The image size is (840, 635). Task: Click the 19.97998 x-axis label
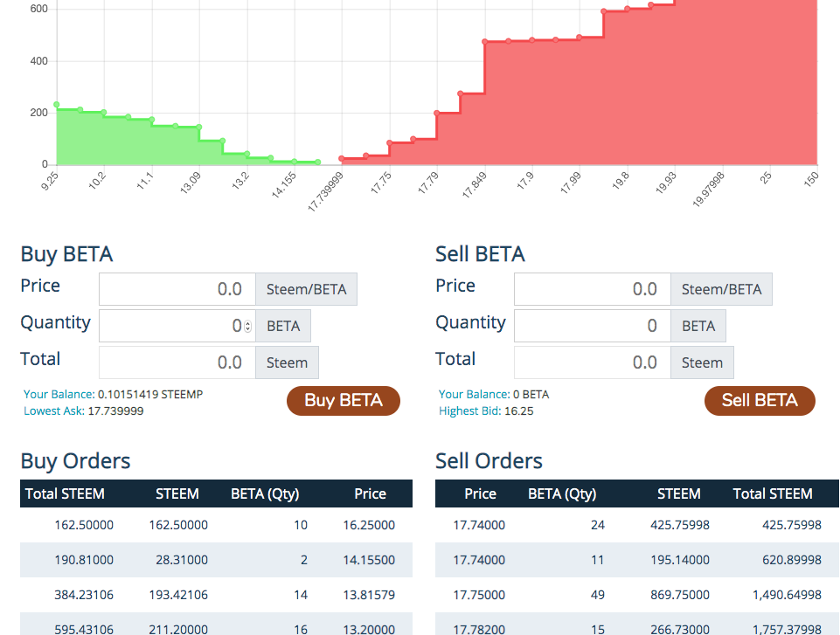pyautogui.click(x=708, y=189)
